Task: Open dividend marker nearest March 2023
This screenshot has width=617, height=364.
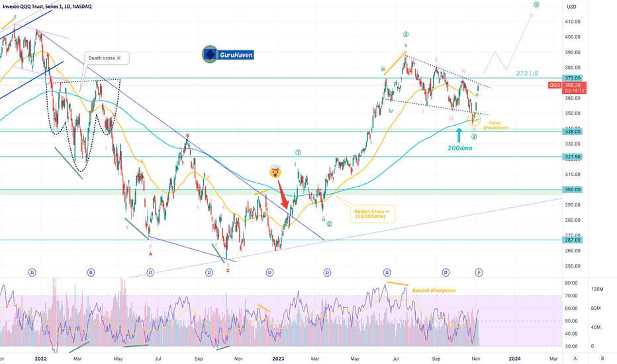Action: coord(328,272)
